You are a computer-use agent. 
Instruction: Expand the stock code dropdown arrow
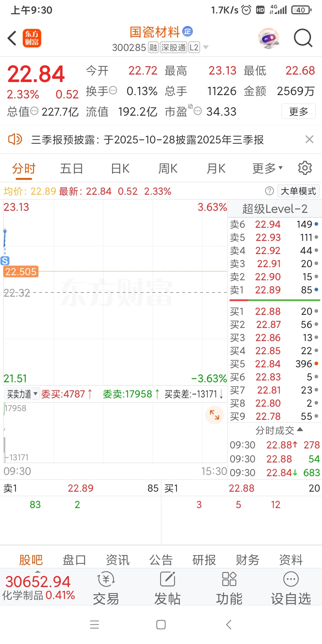coord(206,47)
